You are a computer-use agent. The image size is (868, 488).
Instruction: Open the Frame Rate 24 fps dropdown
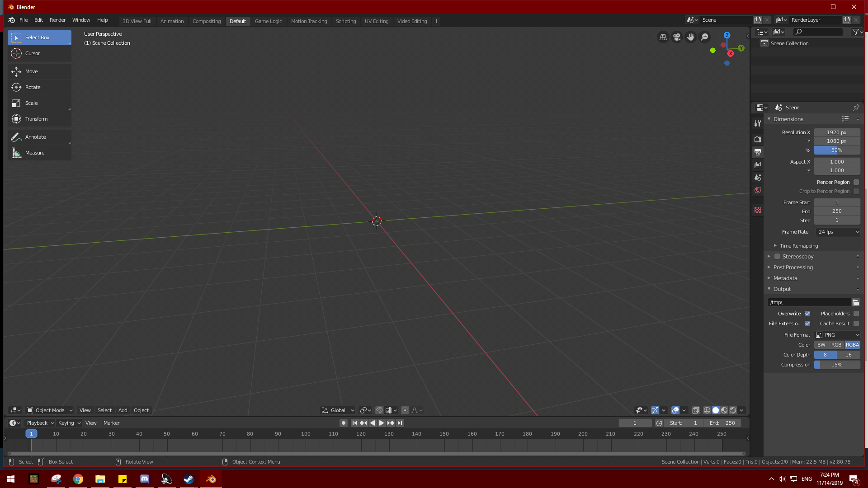coord(838,232)
